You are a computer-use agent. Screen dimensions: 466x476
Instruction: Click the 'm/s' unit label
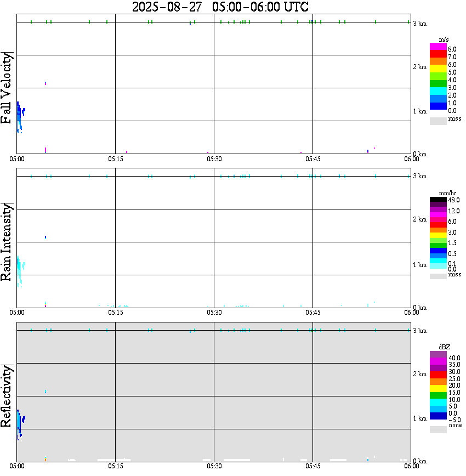444,39
